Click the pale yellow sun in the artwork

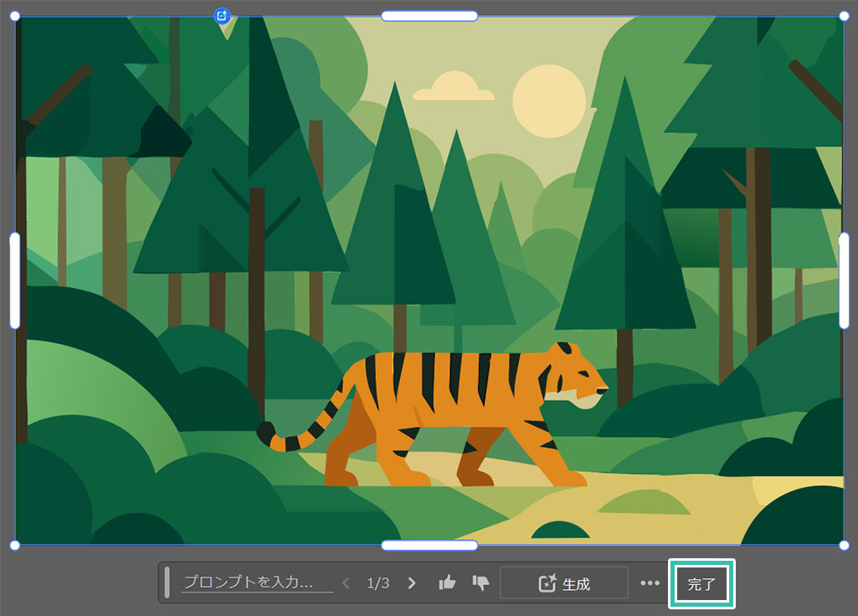(x=548, y=96)
